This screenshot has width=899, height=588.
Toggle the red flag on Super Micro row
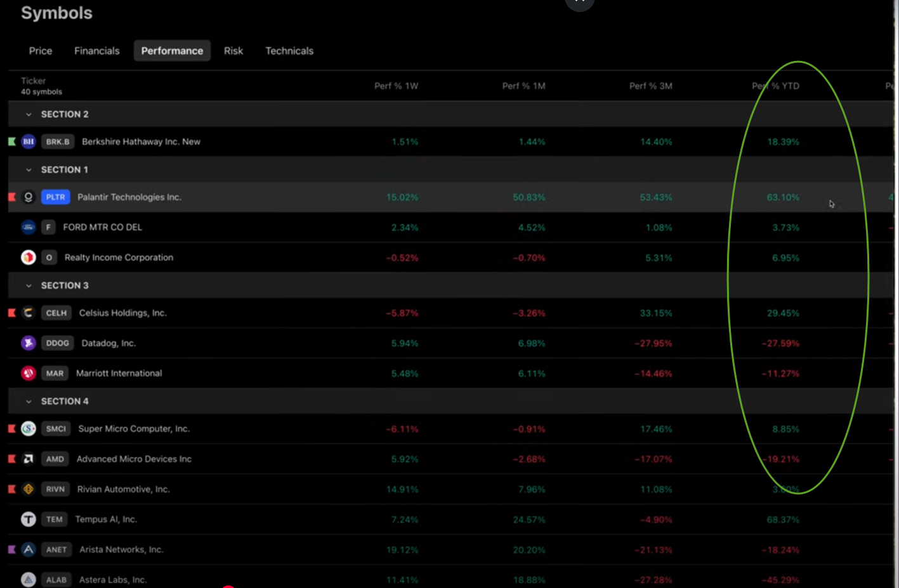[x=12, y=429]
